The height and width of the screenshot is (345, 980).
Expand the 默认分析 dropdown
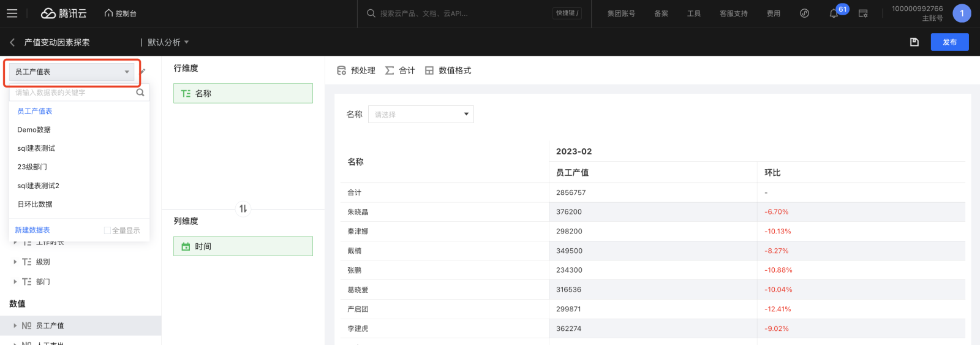(168, 42)
